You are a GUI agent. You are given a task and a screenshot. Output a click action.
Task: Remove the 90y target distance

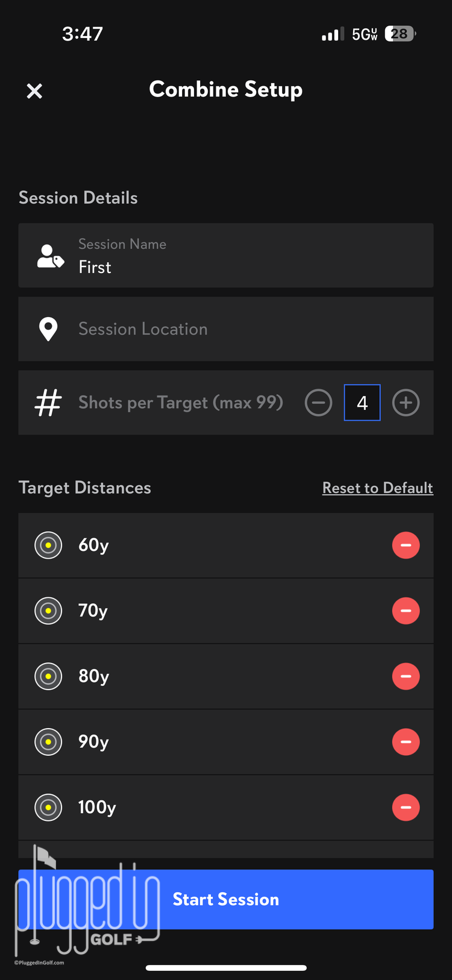[x=406, y=742]
